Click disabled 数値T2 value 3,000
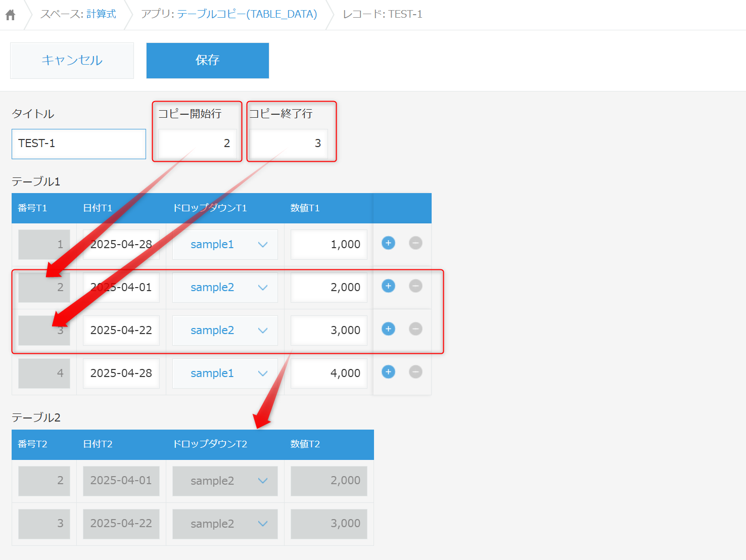Screen dimensions: 746x560 [x=329, y=524]
